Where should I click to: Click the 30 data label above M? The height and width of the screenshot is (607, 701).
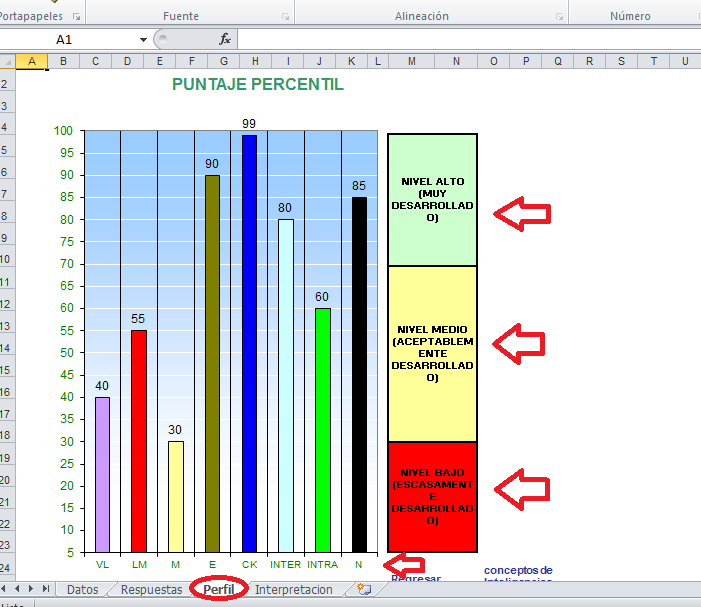[x=175, y=430]
